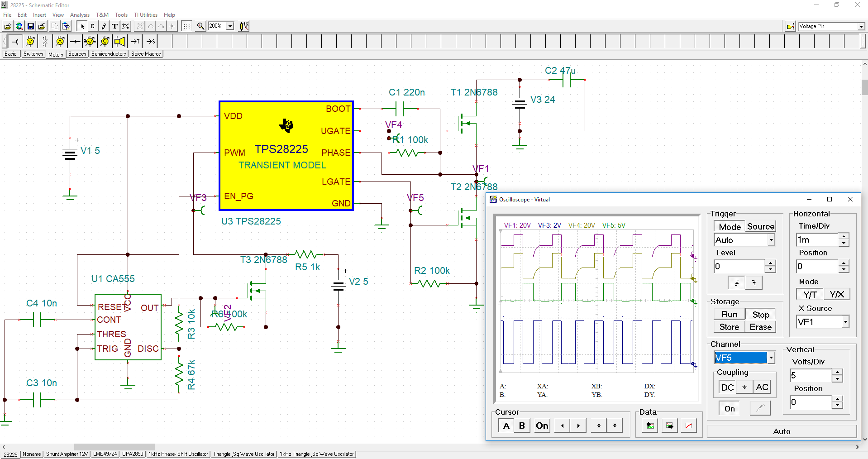Select ground coupling button
Viewport: 868px width, 459px height.
(x=744, y=387)
